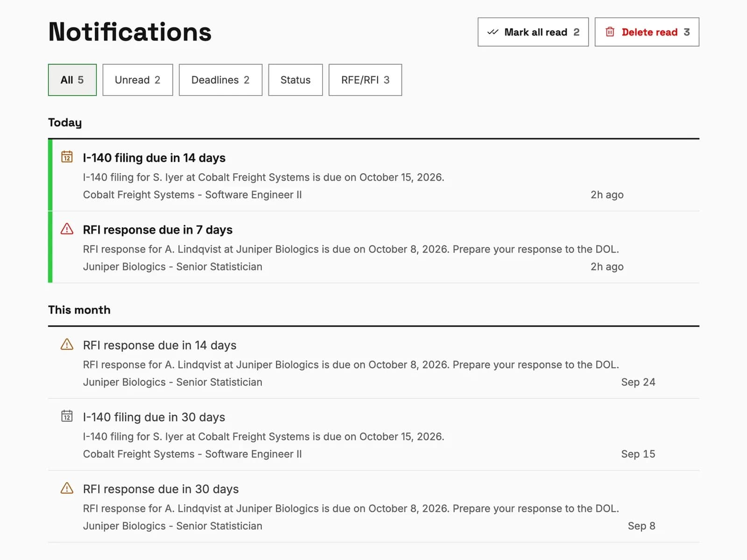Viewport: 747px width, 560px height.
Task: Click description text of I-140 14 days notification
Action: (264, 177)
